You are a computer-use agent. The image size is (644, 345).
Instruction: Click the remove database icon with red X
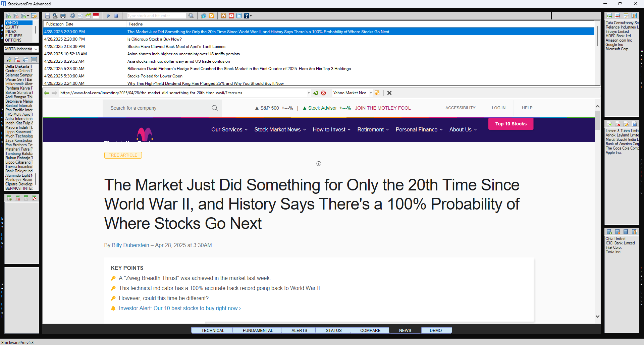click(16, 16)
